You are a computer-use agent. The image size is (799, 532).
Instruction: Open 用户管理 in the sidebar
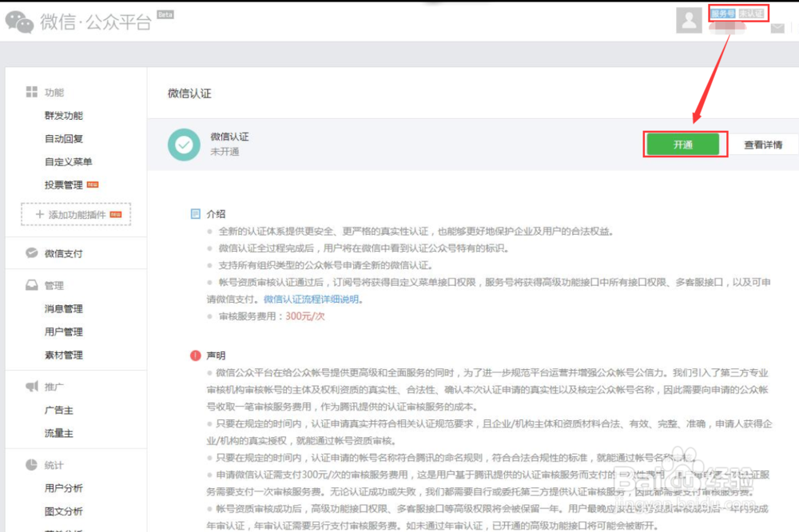[64, 332]
